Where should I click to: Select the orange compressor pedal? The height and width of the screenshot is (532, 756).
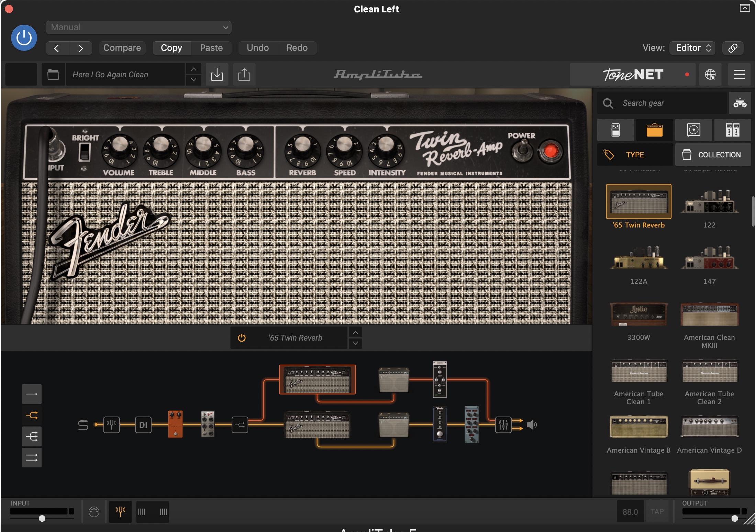point(175,424)
